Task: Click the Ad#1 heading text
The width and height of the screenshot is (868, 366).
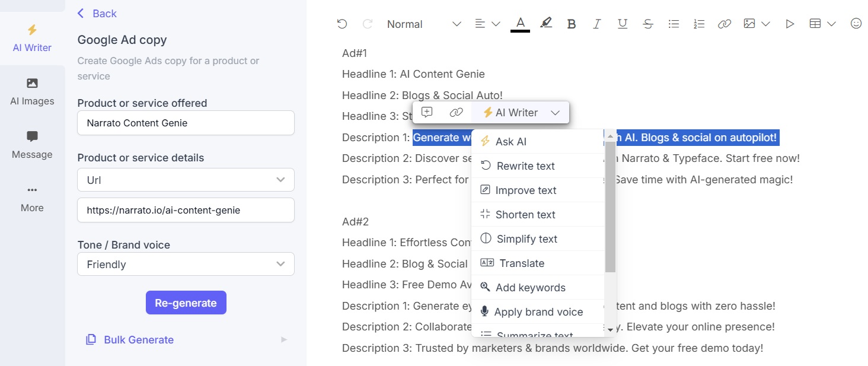Action: tap(355, 53)
